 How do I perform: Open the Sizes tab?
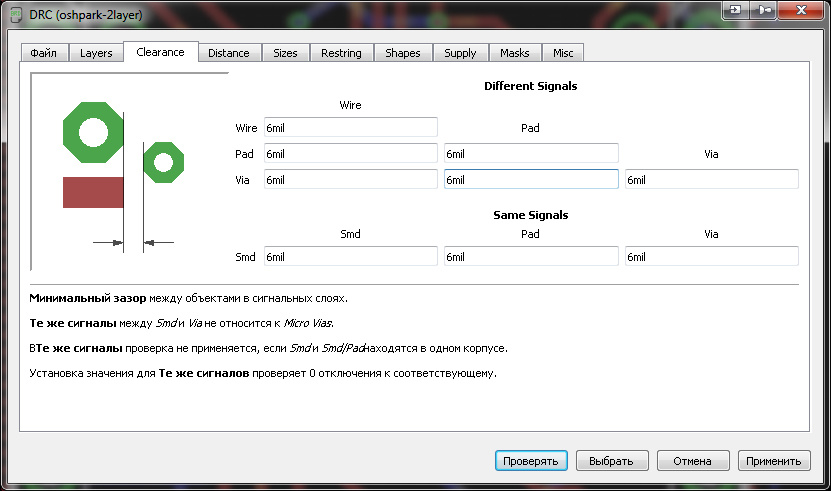[285, 53]
